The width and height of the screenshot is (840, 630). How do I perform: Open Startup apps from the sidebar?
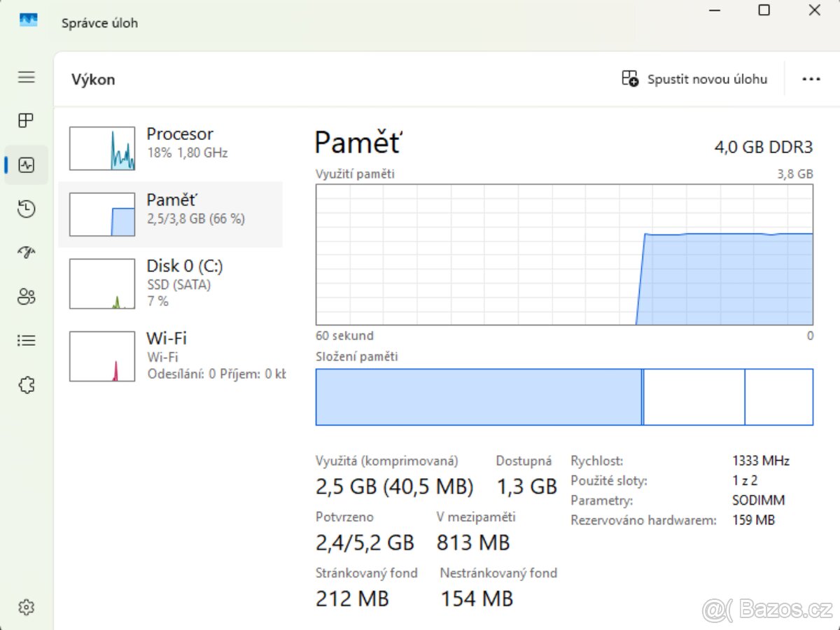[27, 253]
